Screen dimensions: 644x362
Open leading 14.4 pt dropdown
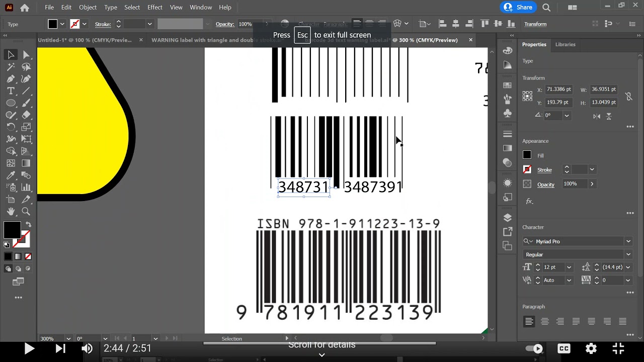[628, 267]
